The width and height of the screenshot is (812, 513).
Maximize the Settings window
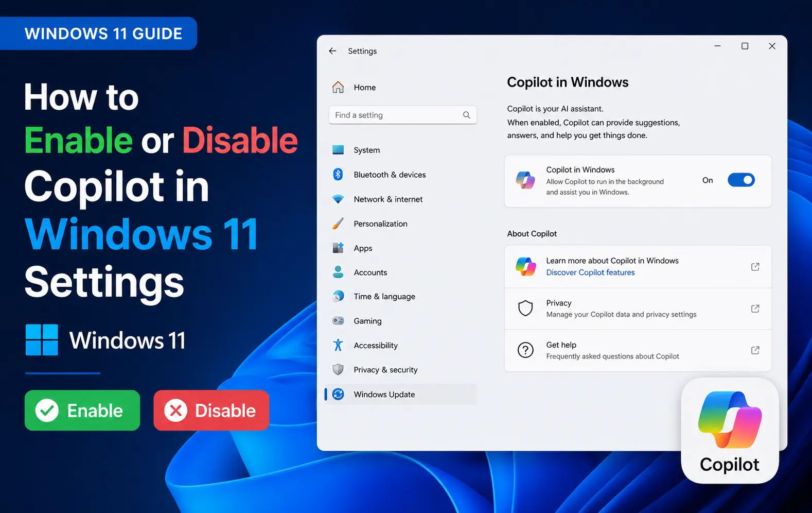pos(745,46)
